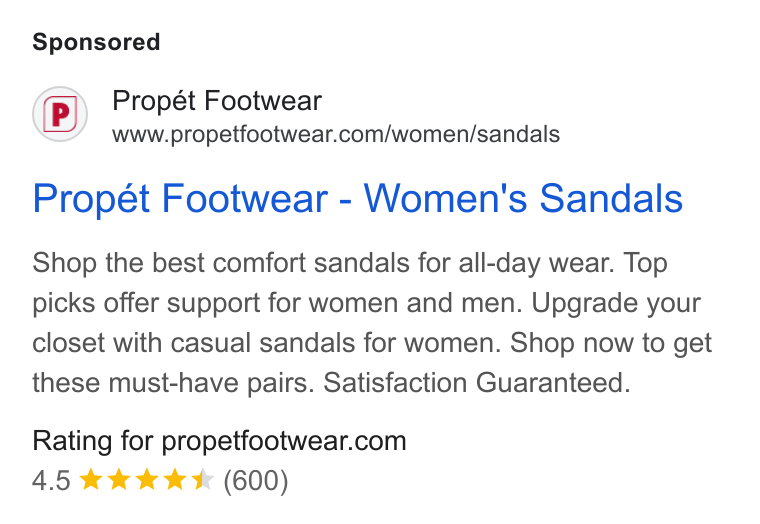Click the words 'Women's Sandals' in blue headline
Image resolution: width=760 pixels, height=524 pixels.
coord(523,199)
